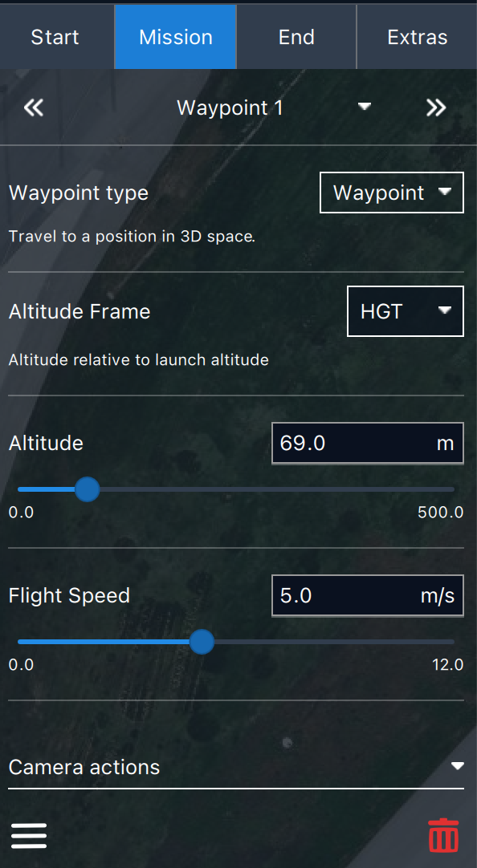Open the End tab
This screenshot has height=868, width=477.
296,37
